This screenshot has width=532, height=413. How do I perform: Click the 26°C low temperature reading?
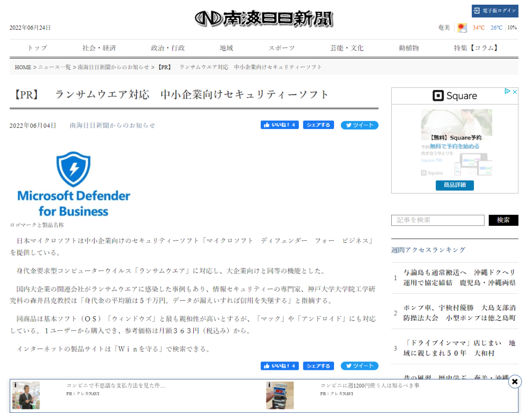496,28
